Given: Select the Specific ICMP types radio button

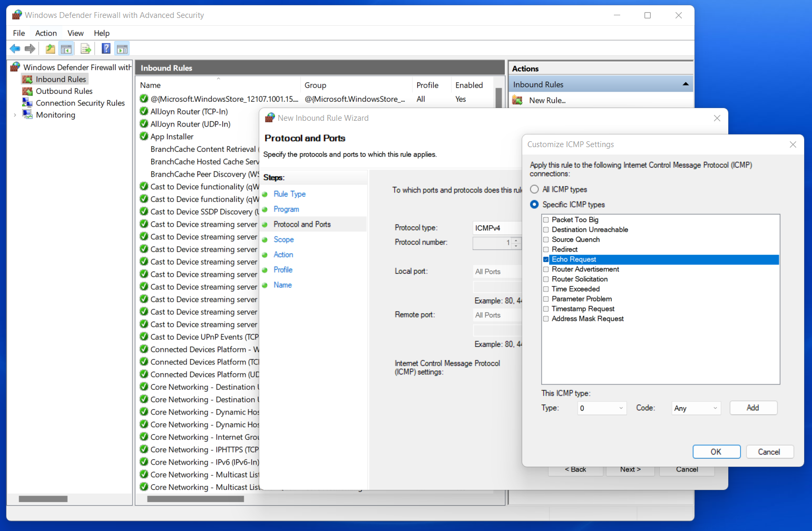Looking at the screenshot, I should coord(534,205).
